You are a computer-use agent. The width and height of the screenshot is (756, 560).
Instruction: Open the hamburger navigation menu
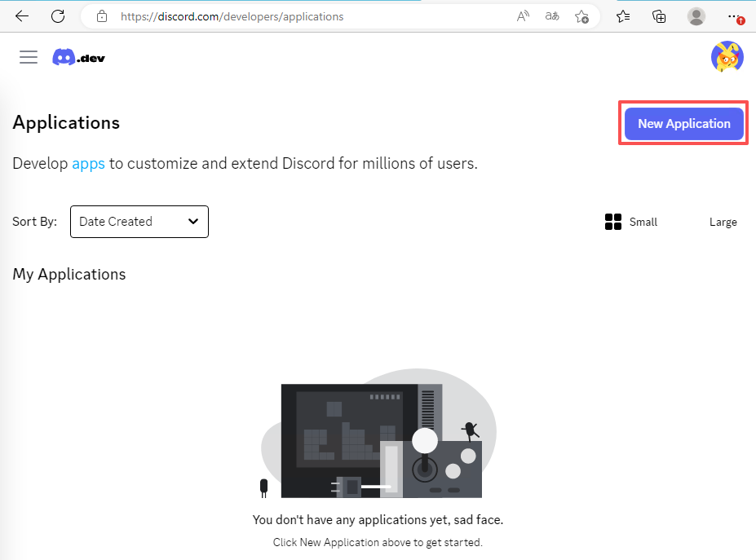[29, 57]
